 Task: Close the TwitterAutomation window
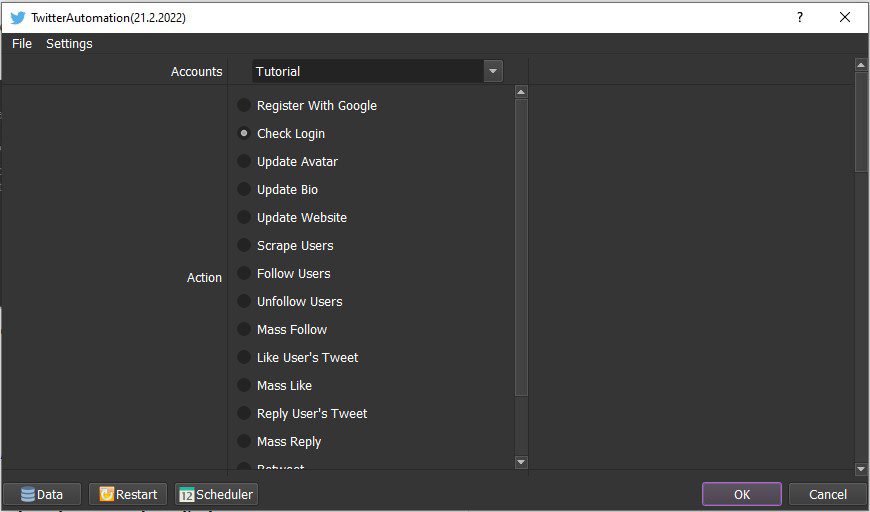[x=844, y=17]
